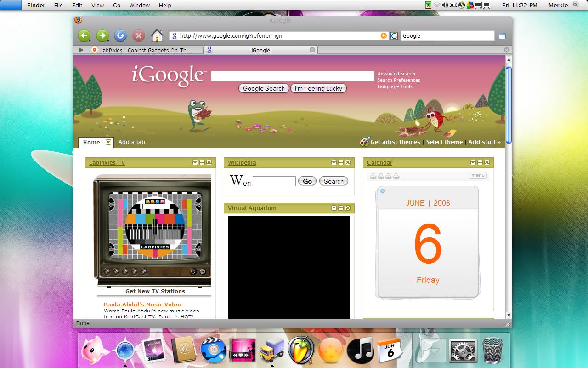588x368 pixels.
Task: Minimize the Wikipedia gadget
Action: [x=341, y=162]
